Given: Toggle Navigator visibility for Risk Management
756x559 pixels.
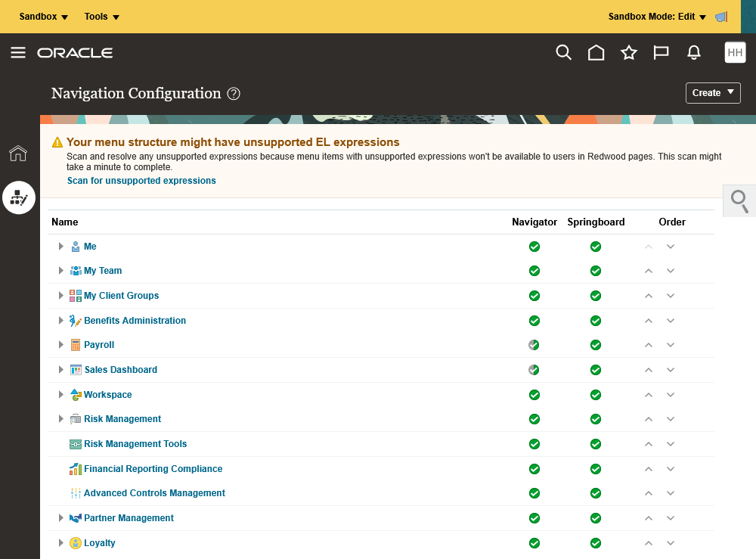Looking at the screenshot, I should [x=534, y=419].
